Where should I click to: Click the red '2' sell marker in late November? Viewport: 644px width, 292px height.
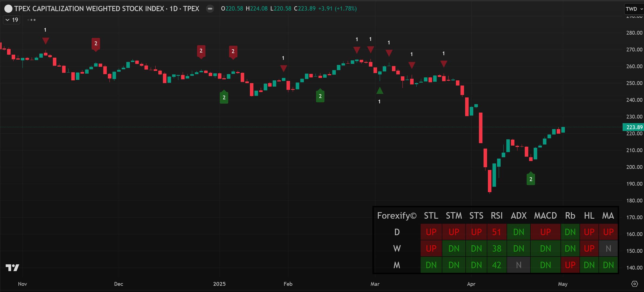96,44
